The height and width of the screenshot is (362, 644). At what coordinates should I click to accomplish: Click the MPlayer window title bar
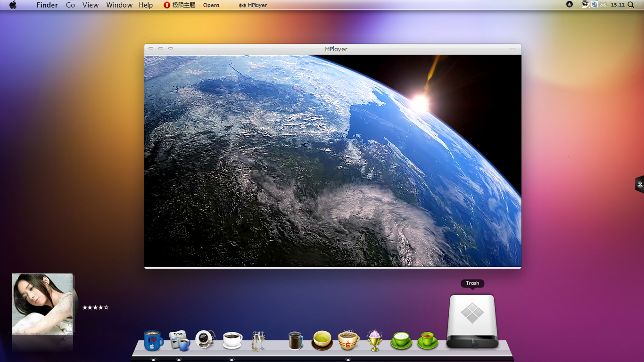[333, 49]
